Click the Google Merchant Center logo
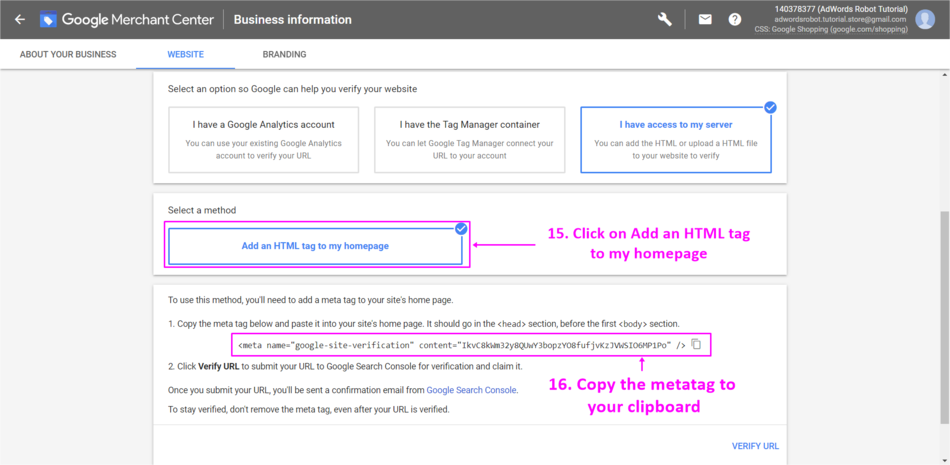 (x=49, y=19)
